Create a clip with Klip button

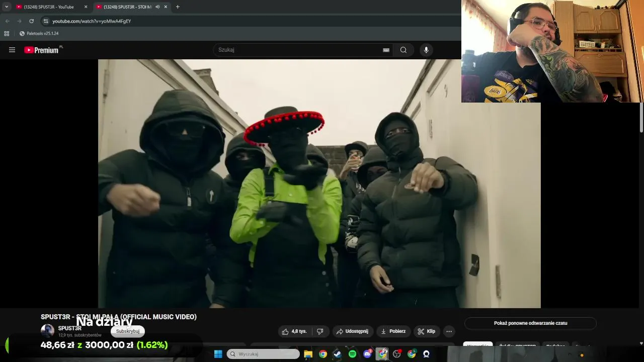pyautogui.click(x=426, y=331)
